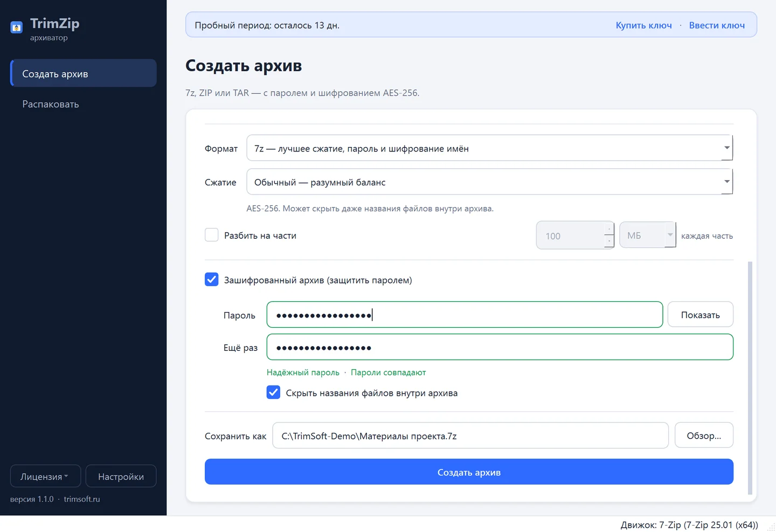Click the Сохранить как path field

470,436
